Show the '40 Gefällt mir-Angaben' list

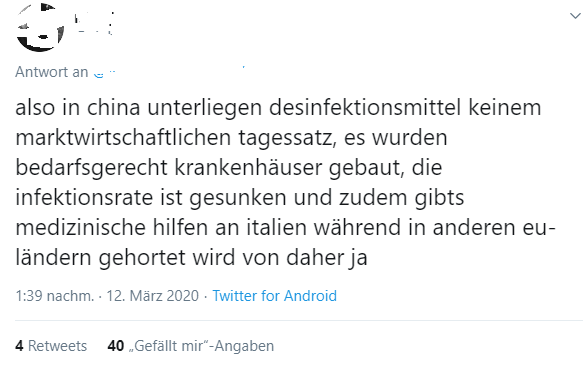191,346
